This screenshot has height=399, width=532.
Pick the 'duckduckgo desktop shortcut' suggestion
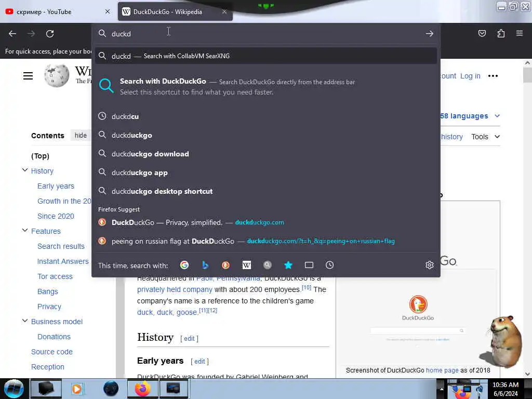(x=266, y=191)
